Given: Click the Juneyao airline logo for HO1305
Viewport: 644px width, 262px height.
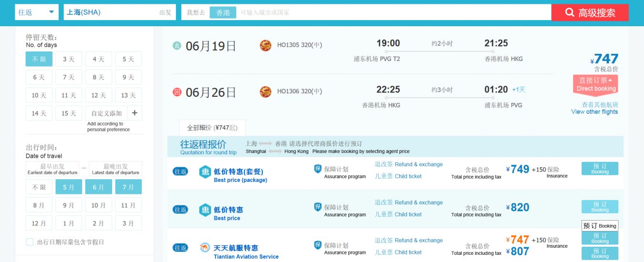Looking at the screenshot, I should click(265, 45).
